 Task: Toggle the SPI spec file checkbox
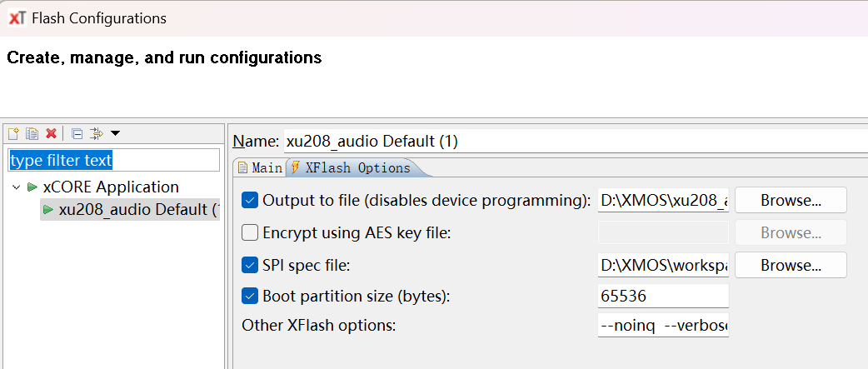(x=249, y=265)
